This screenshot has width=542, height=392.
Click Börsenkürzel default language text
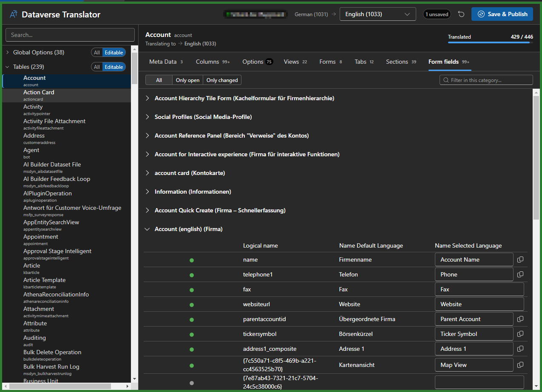pos(356,334)
